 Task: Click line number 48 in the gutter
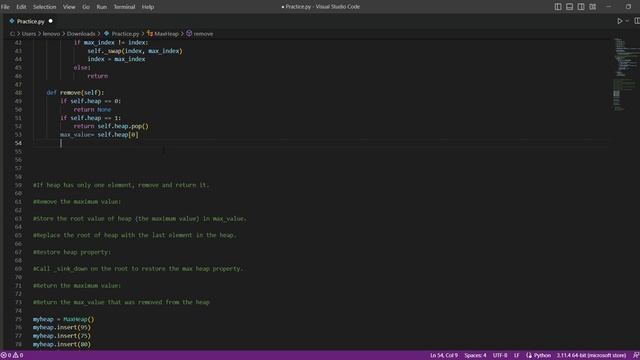[x=18, y=93]
